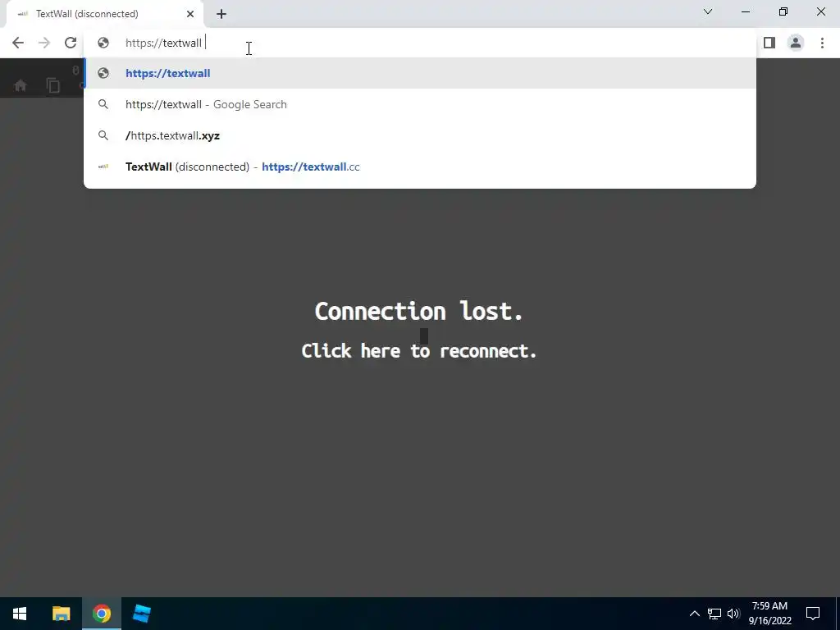This screenshot has height=630, width=840.
Task: Click the magnifier icon beside /https.textwall.xyz
Action: (x=103, y=135)
